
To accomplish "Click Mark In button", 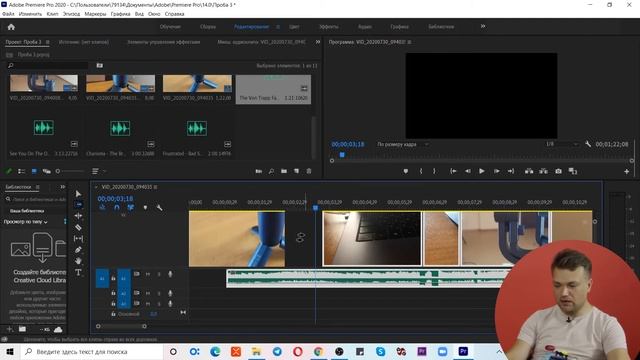I will coord(421,171).
